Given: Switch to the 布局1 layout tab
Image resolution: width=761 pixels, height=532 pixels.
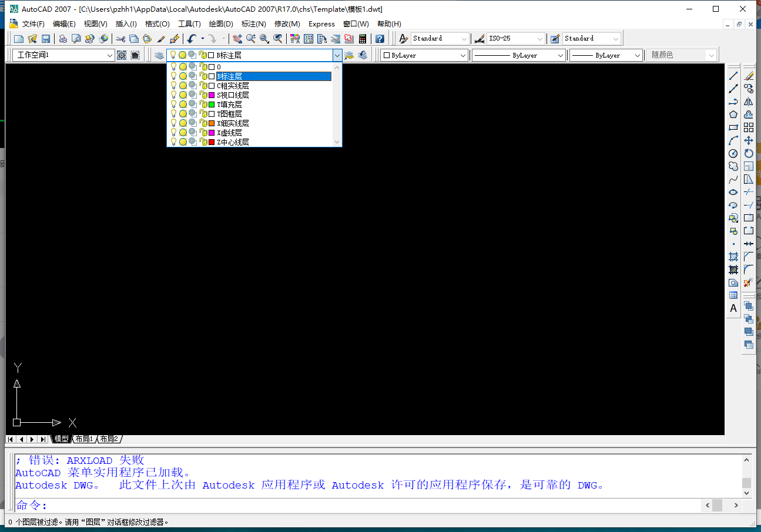Looking at the screenshot, I should pyautogui.click(x=84, y=439).
